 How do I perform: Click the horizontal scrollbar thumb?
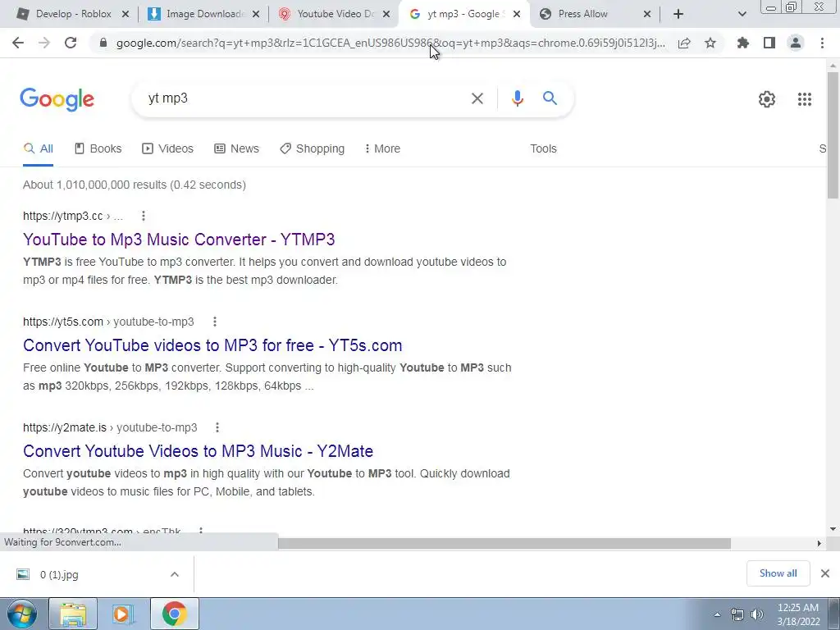click(x=504, y=543)
